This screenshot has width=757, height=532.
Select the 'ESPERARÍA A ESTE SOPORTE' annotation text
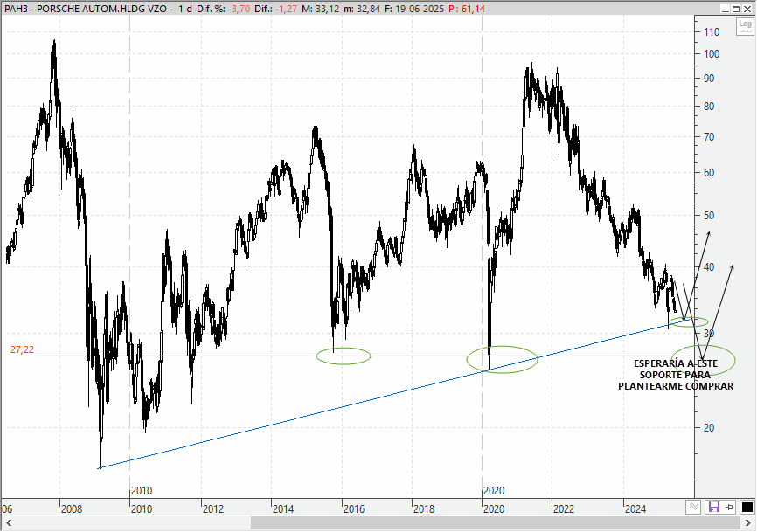tap(676, 375)
